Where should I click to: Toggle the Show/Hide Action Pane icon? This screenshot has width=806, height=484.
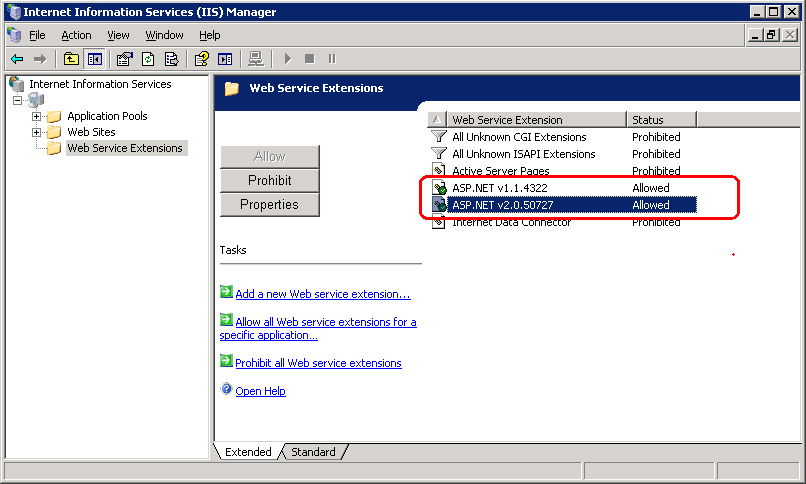click(225, 59)
